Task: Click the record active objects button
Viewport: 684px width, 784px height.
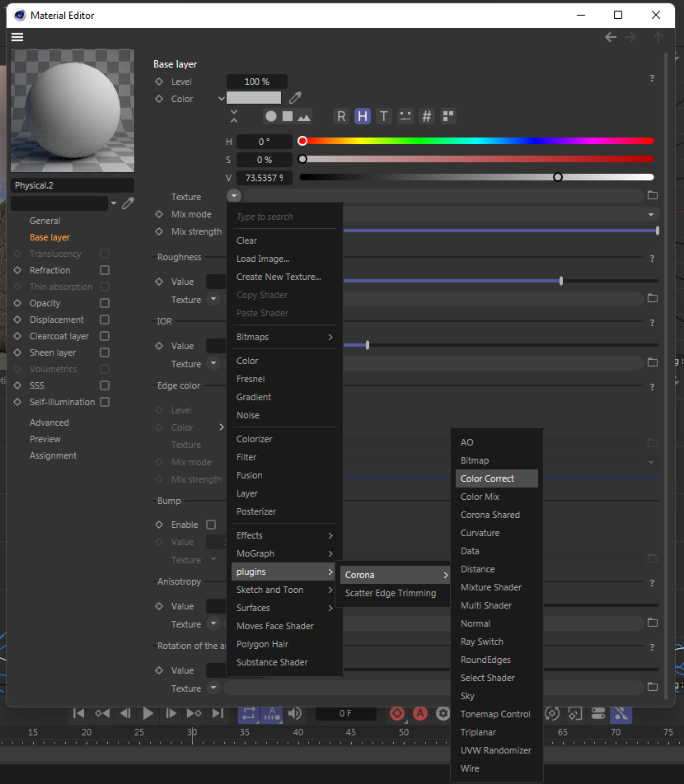Action: click(397, 713)
